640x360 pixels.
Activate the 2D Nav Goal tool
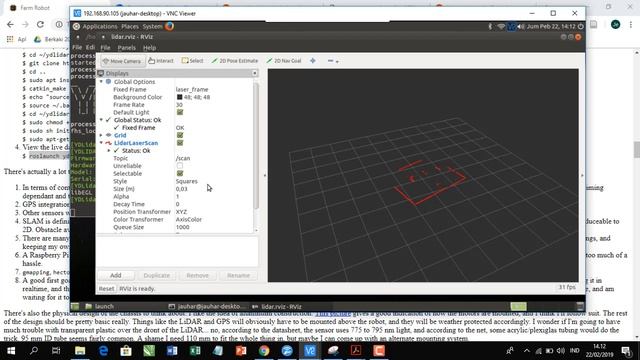click(x=284, y=60)
